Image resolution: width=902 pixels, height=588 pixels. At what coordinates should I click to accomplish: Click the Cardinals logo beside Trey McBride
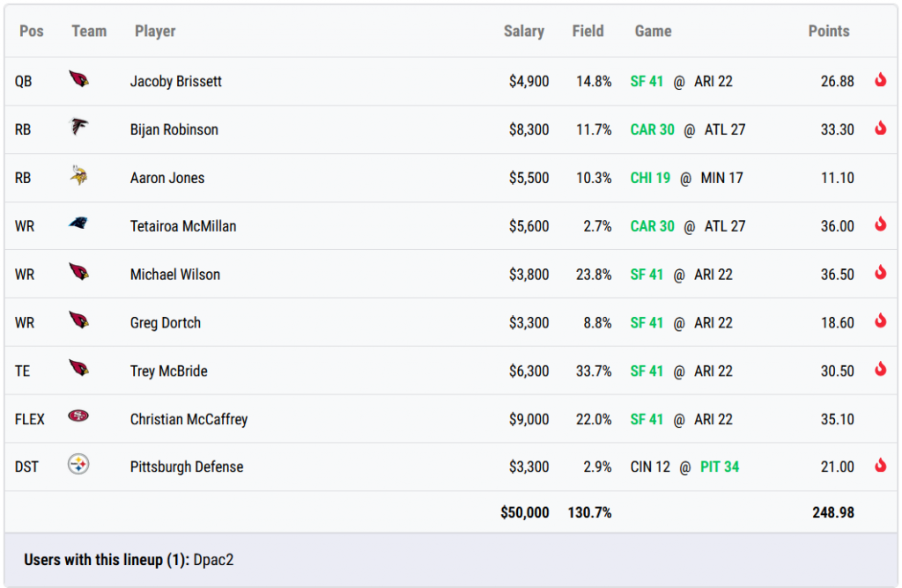[78, 369]
